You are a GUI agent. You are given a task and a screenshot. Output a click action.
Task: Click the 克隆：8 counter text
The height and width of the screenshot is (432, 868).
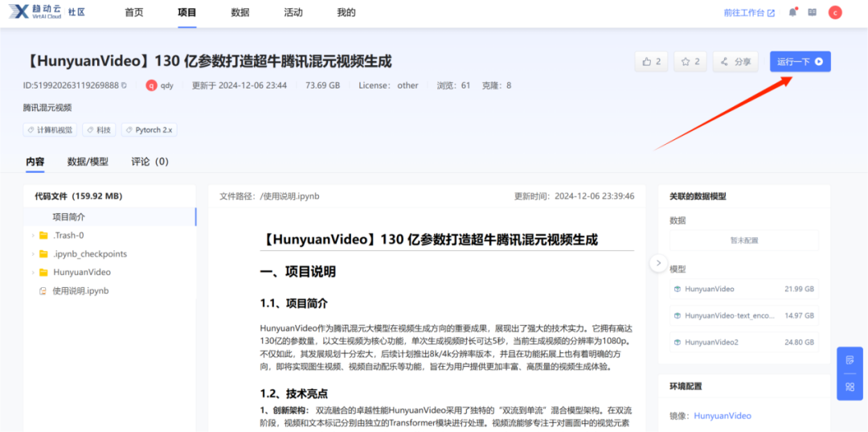click(x=497, y=85)
